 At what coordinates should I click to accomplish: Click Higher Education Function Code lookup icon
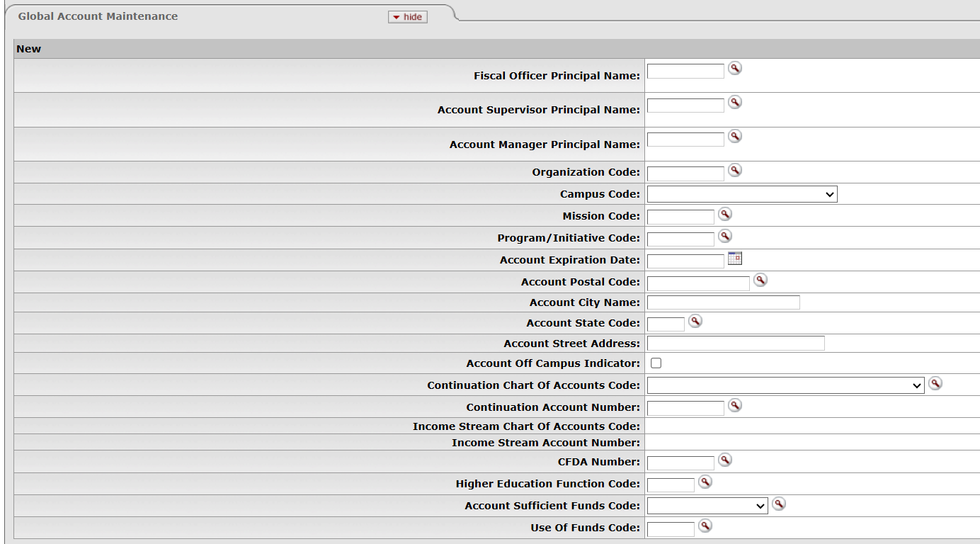coord(705,482)
